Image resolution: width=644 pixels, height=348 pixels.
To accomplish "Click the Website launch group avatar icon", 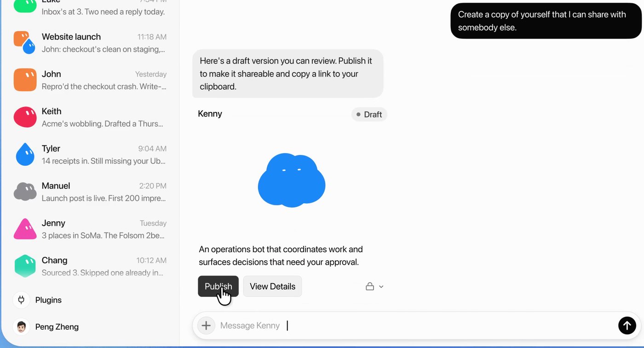I will click(25, 42).
